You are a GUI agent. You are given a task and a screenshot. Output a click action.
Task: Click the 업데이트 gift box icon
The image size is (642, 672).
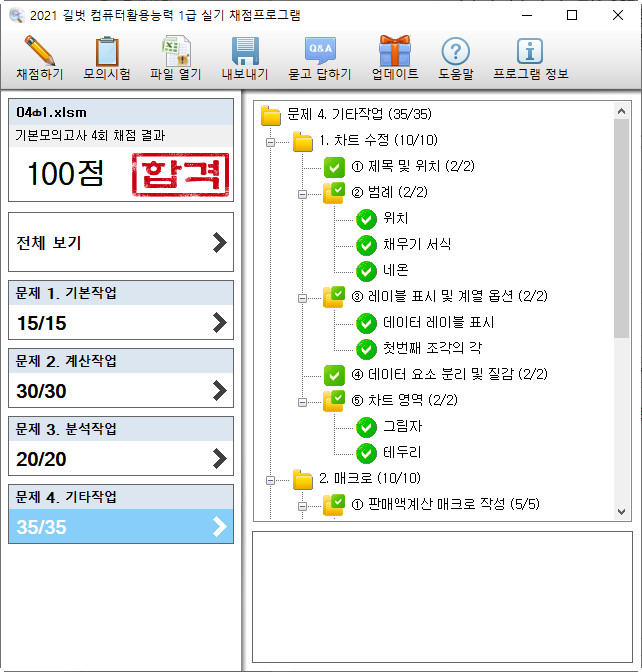pos(394,51)
